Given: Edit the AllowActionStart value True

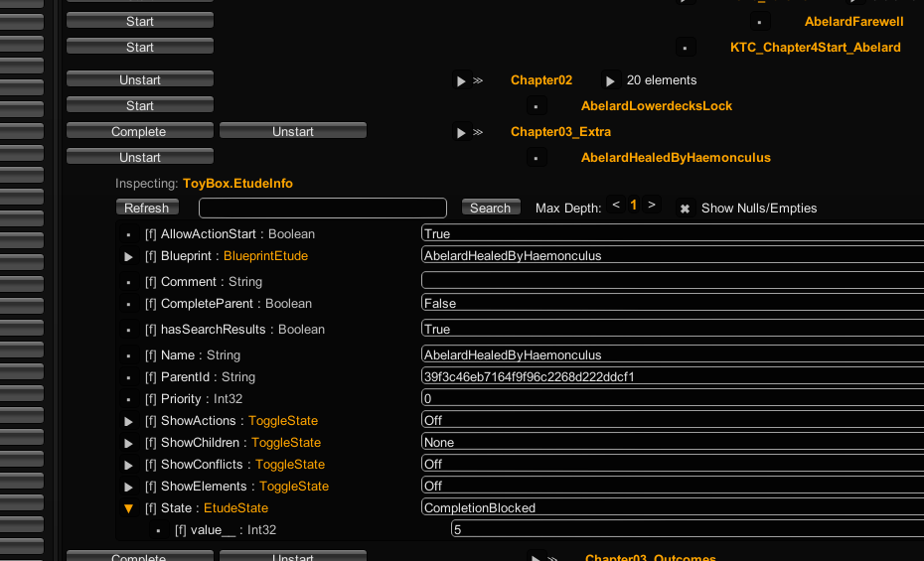Looking at the screenshot, I should [x=673, y=233].
